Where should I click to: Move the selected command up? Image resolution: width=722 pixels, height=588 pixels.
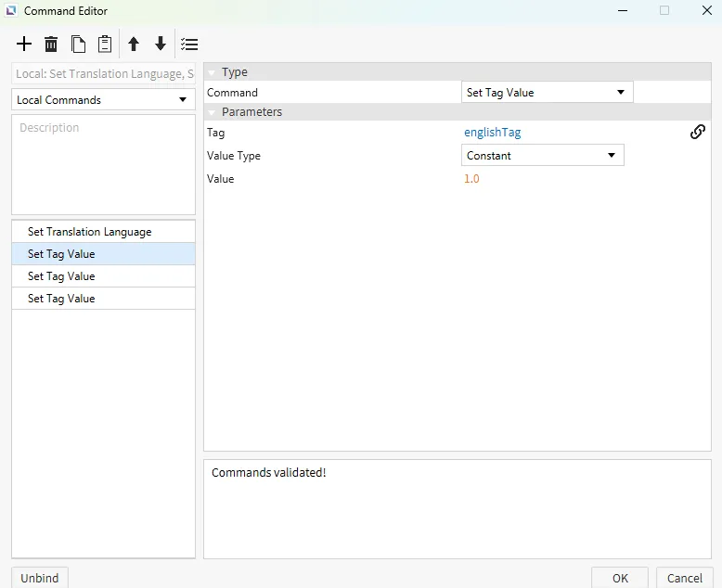click(x=134, y=45)
